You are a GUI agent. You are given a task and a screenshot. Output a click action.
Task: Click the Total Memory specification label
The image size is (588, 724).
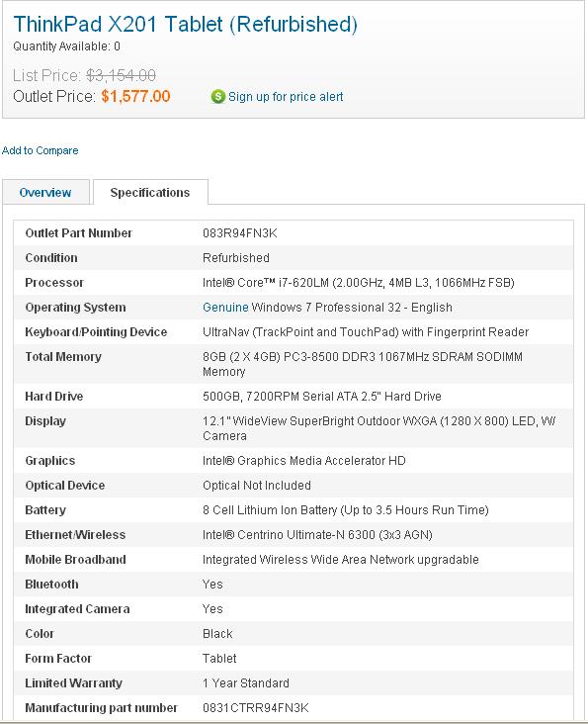[63, 357]
